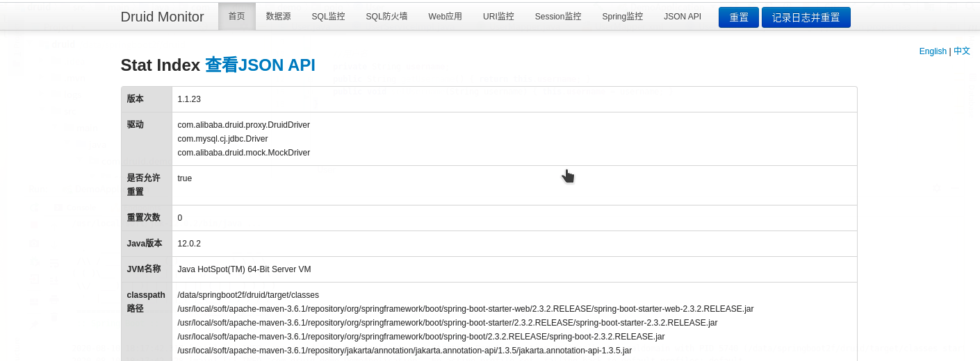
Task: Click the 版本 row label
Action: pyautogui.click(x=135, y=99)
